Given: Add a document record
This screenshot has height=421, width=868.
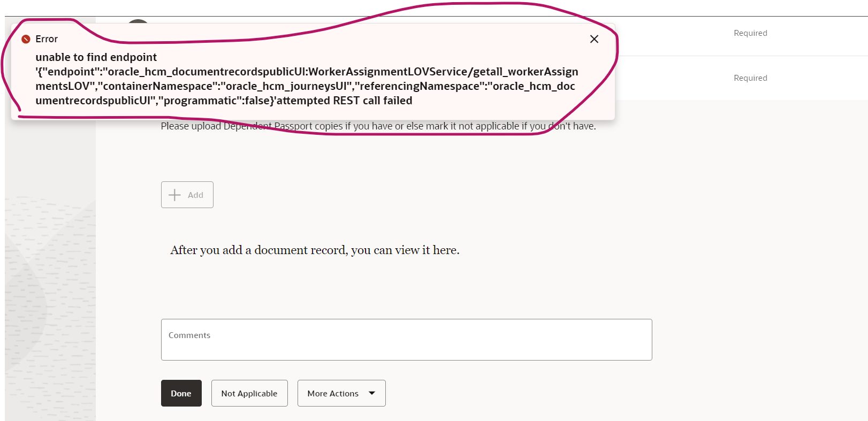Looking at the screenshot, I should pyautogui.click(x=187, y=195).
